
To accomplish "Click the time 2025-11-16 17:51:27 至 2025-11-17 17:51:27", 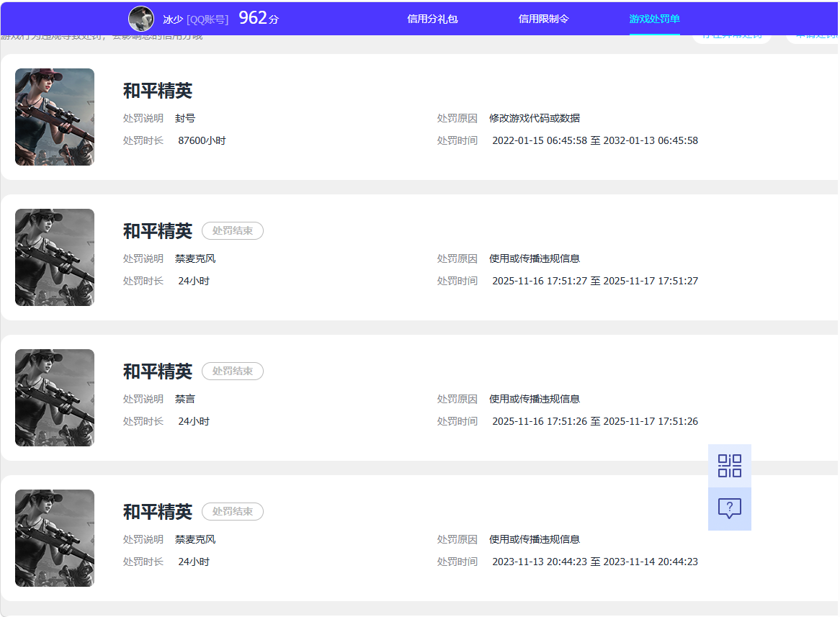I will tap(595, 281).
